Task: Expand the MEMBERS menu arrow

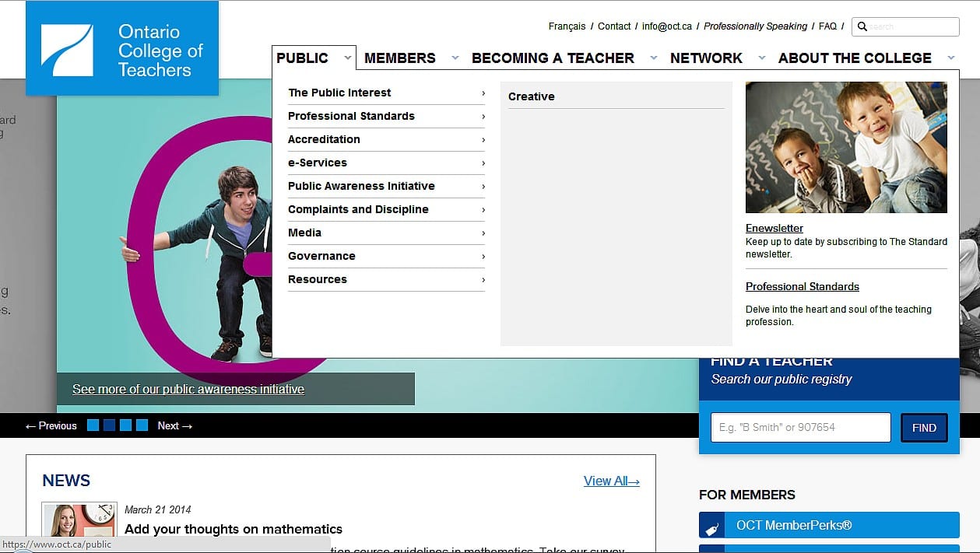Action: tap(455, 58)
